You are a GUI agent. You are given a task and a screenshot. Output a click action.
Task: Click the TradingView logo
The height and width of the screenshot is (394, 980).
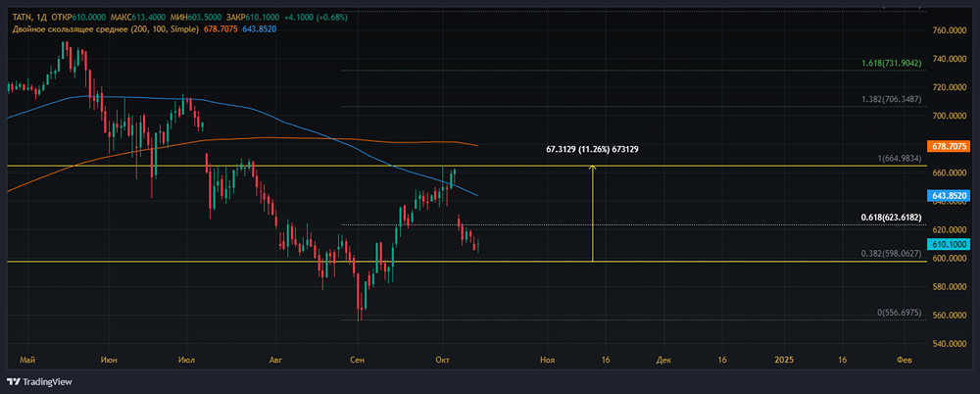pos(39,381)
